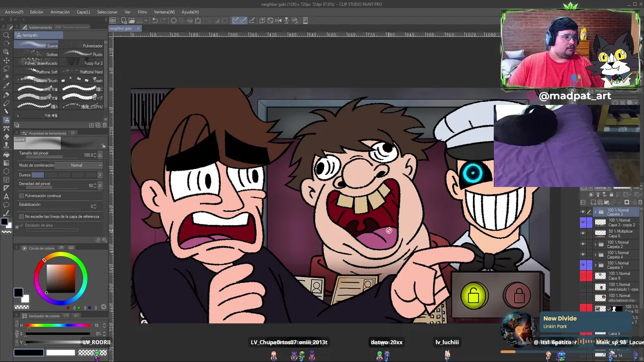
Task: Select the Balloon tool
Action: tap(7, 205)
